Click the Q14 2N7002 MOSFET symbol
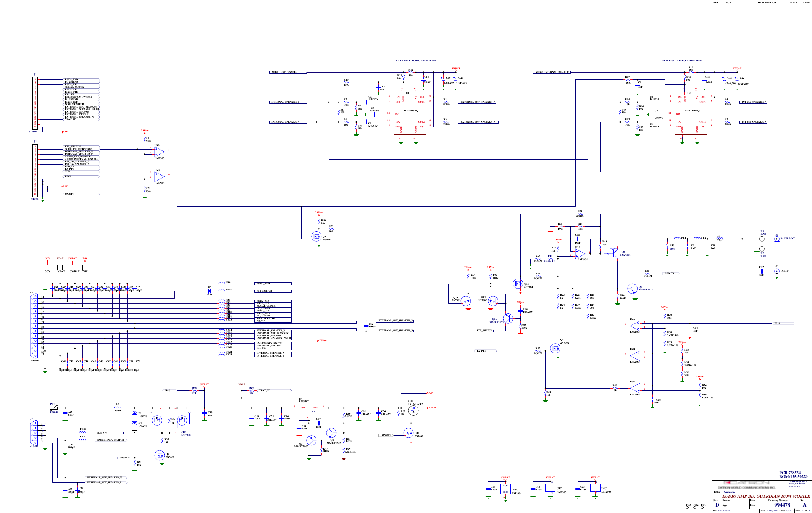Screen dimensions: 812x513 [493, 301]
